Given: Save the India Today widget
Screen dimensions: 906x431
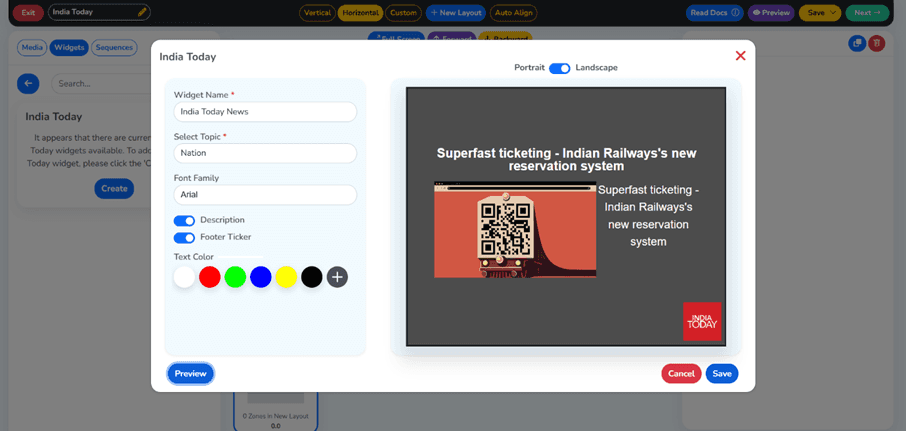Looking at the screenshot, I should (722, 374).
